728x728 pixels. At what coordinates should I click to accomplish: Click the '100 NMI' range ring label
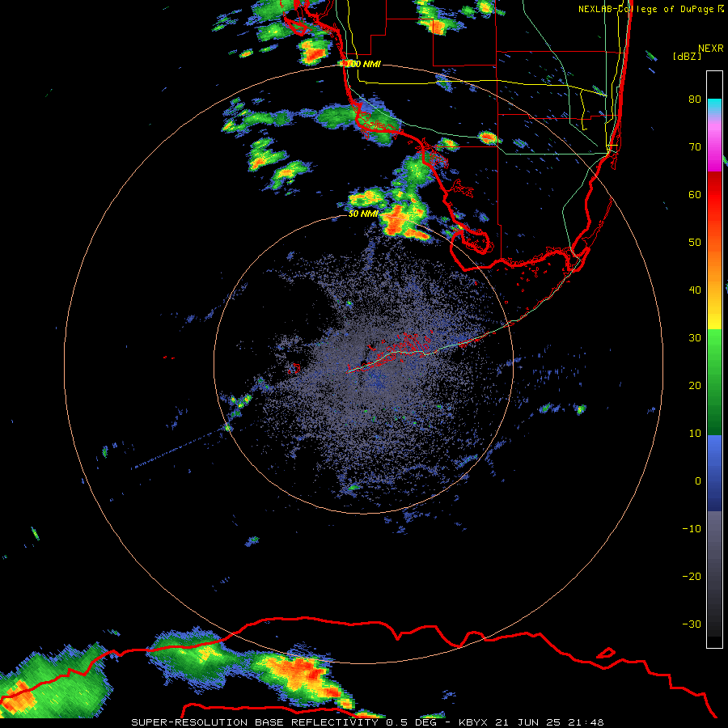click(x=362, y=64)
